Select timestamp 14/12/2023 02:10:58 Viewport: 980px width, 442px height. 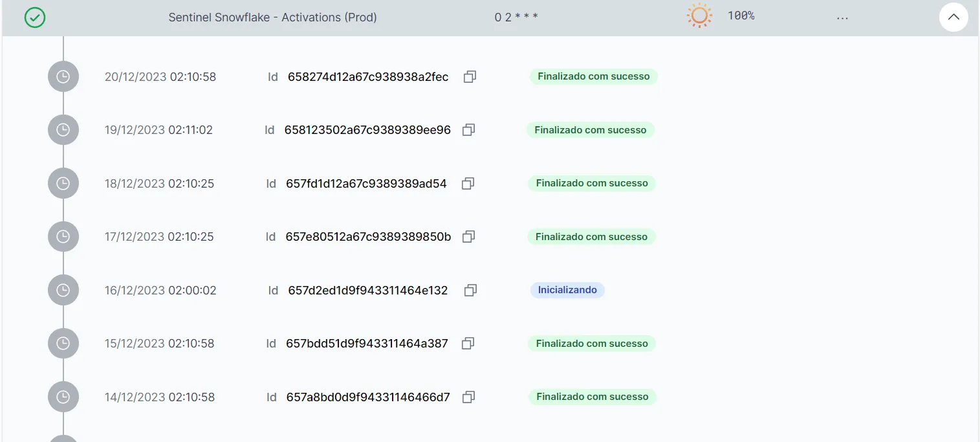(x=160, y=397)
